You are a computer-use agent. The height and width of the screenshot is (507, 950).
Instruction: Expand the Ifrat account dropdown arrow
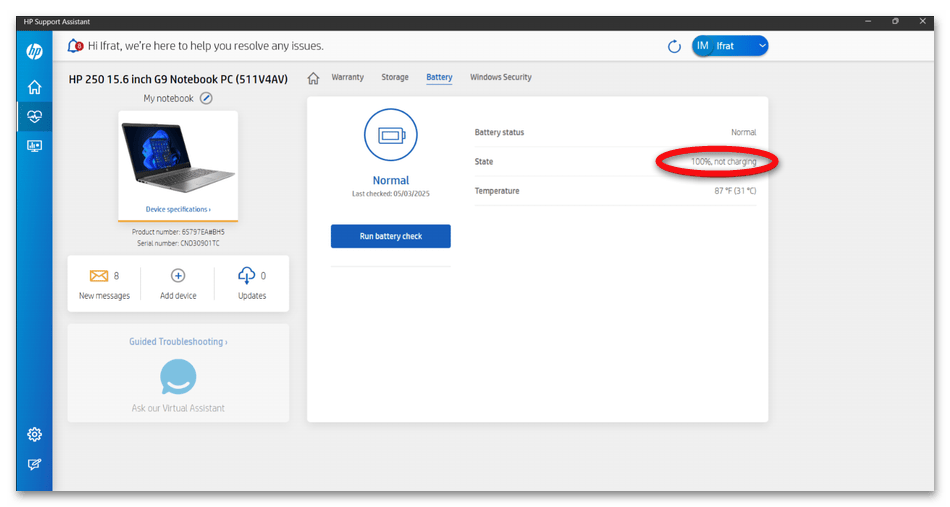762,46
